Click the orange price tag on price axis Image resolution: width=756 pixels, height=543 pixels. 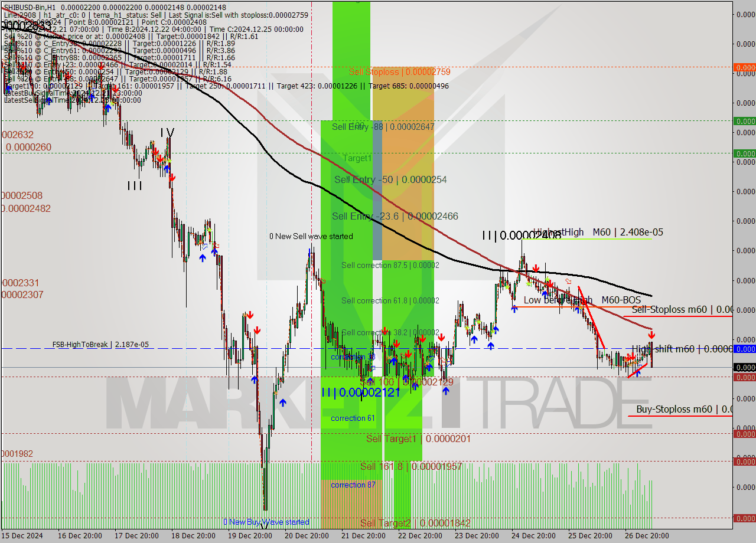745,67
